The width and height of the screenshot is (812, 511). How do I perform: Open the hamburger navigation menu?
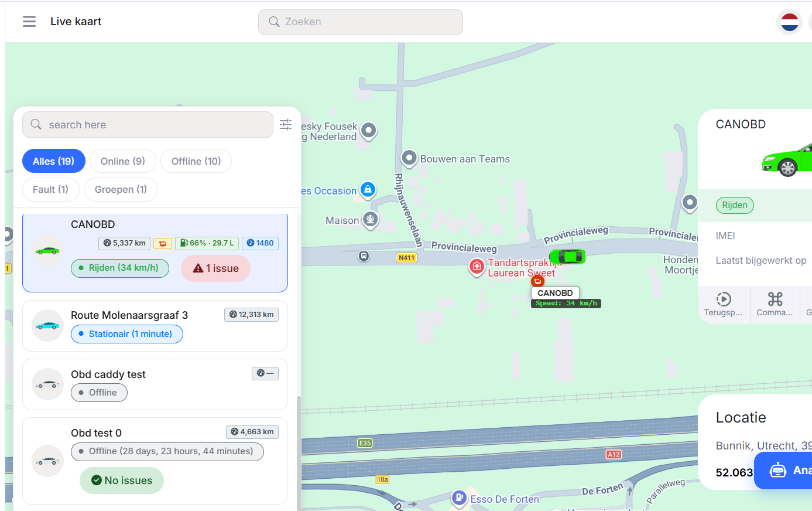(29, 22)
